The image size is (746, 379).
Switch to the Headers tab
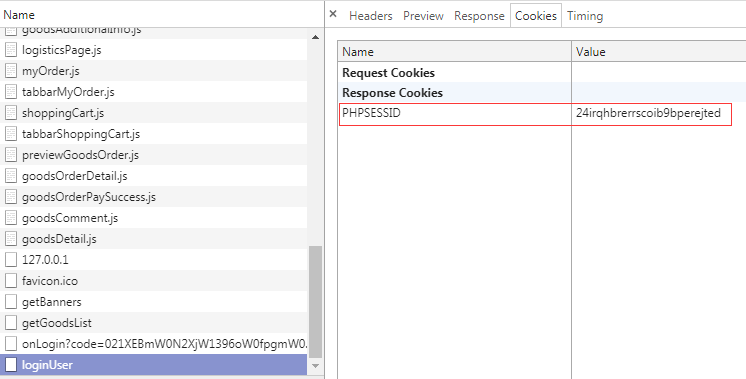click(x=371, y=16)
